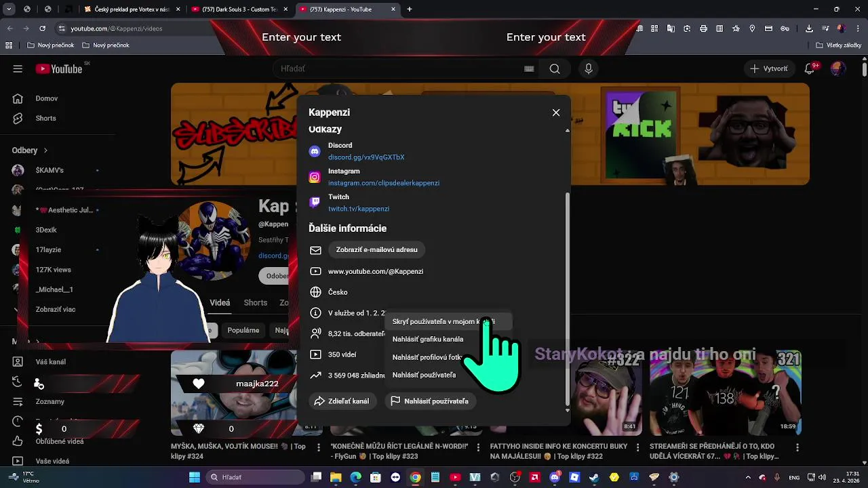This screenshot has width=868, height=488.
Task: Click the Chrome address bar URL
Action: click(116, 28)
